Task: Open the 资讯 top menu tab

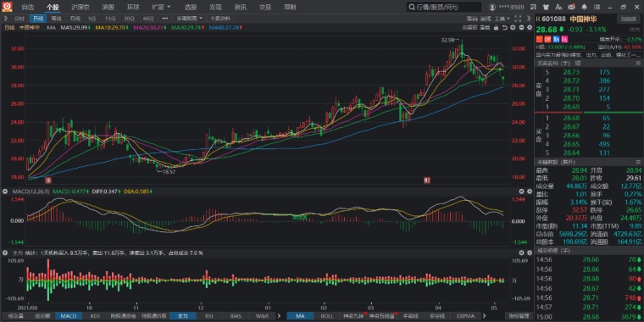Action: pos(241,7)
